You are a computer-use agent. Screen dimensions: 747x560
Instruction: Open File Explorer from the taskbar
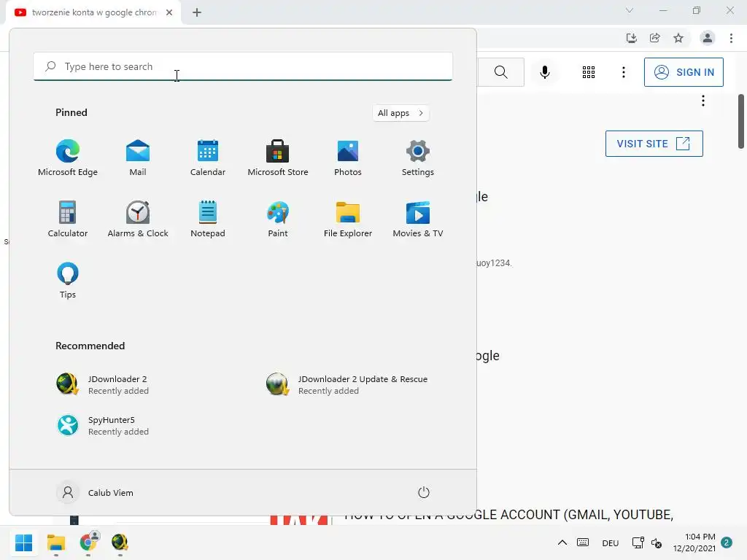click(x=56, y=542)
